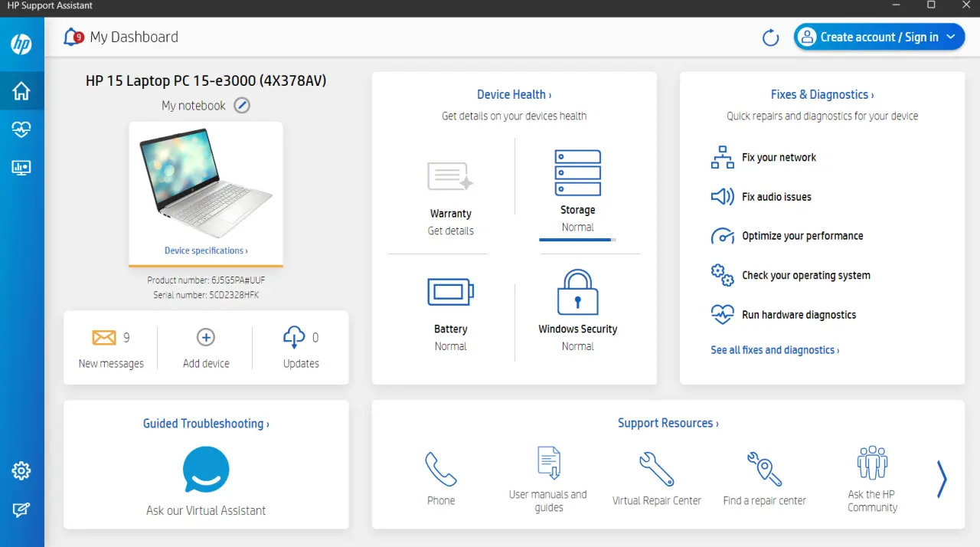This screenshot has height=547, width=980.
Task: Open Phone support icon
Action: tap(441, 469)
